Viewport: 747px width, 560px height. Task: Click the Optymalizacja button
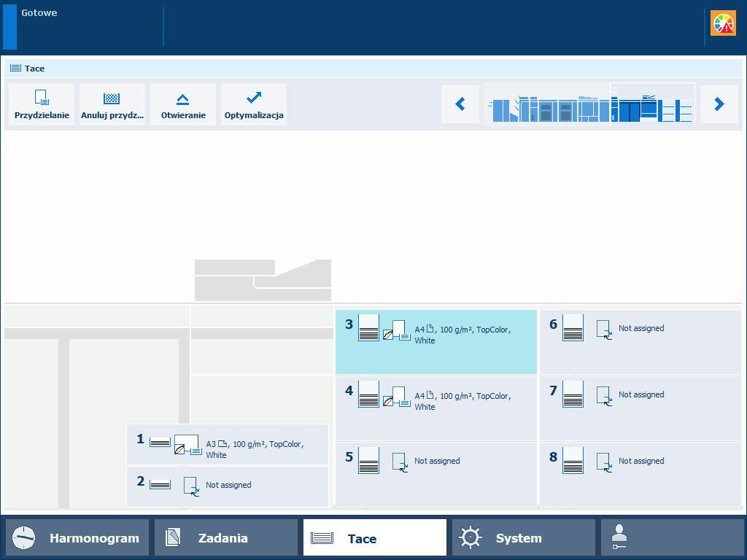pyautogui.click(x=254, y=104)
